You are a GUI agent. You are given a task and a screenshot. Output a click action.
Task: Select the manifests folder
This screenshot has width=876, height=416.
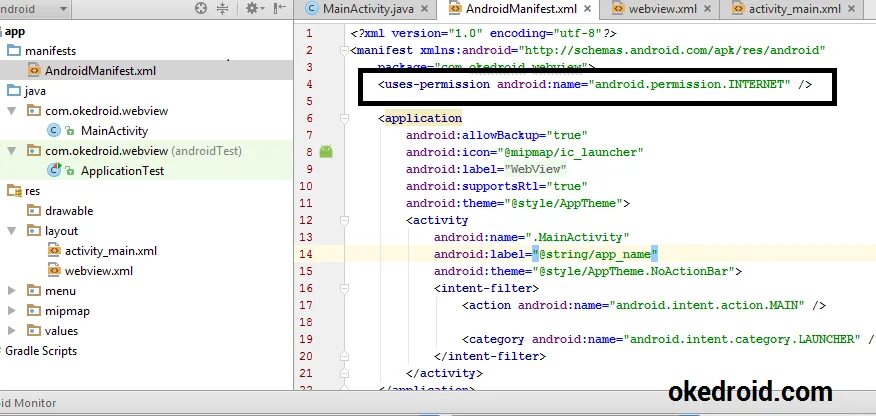pos(50,51)
